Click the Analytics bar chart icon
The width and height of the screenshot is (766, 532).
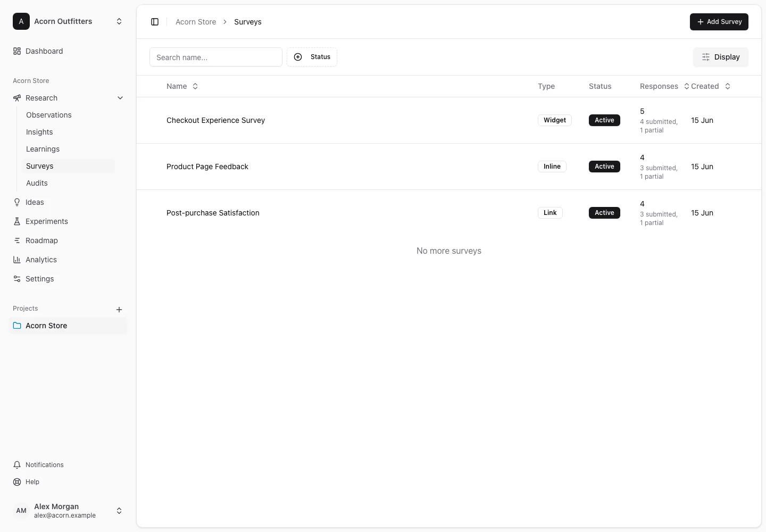(x=17, y=260)
